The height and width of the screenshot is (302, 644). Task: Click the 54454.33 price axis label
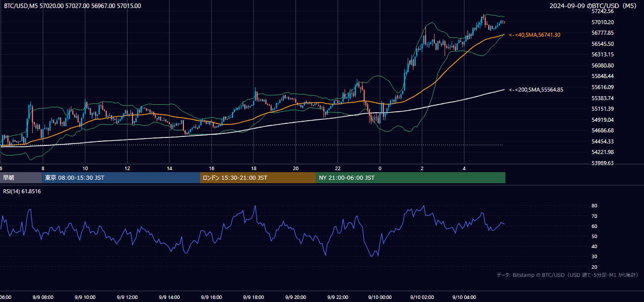(603, 141)
